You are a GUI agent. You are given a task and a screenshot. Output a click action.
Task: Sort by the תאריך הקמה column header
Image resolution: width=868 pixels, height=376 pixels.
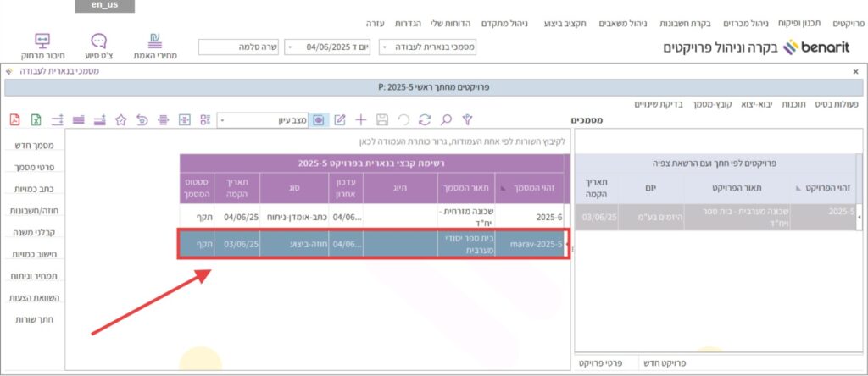coord(236,189)
